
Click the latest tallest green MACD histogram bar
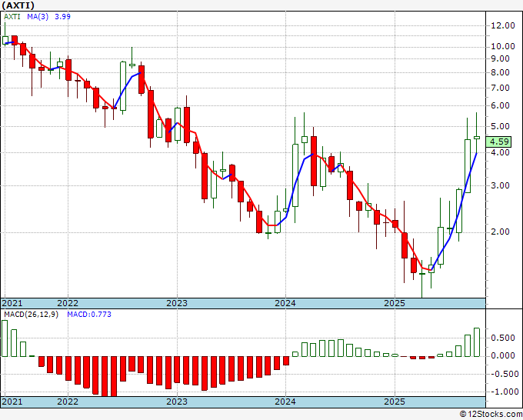[477, 342]
